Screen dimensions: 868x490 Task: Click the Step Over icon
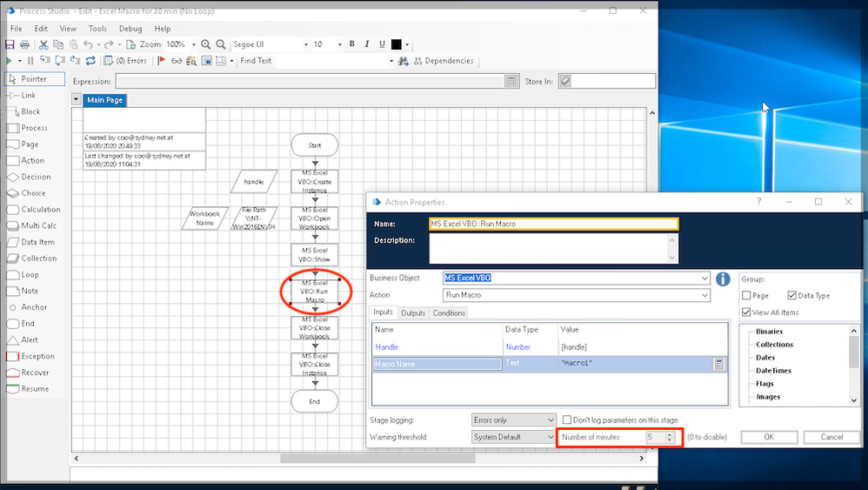click(60, 60)
